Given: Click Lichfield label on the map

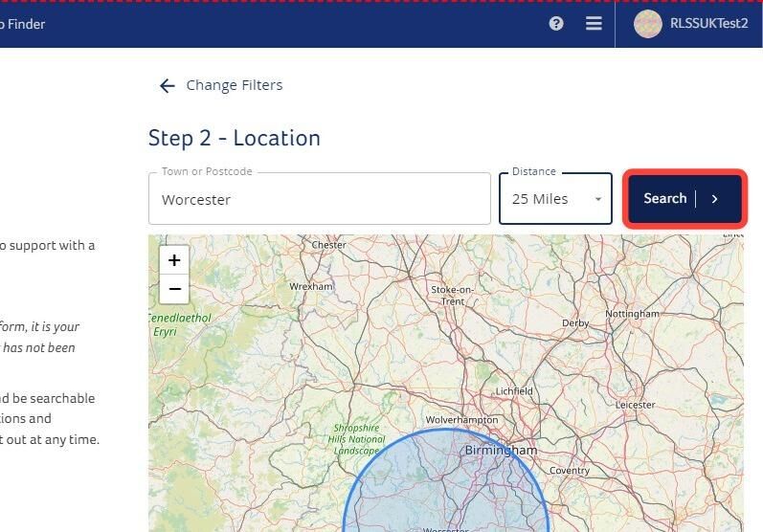Looking at the screenshot, I should 514,391.
